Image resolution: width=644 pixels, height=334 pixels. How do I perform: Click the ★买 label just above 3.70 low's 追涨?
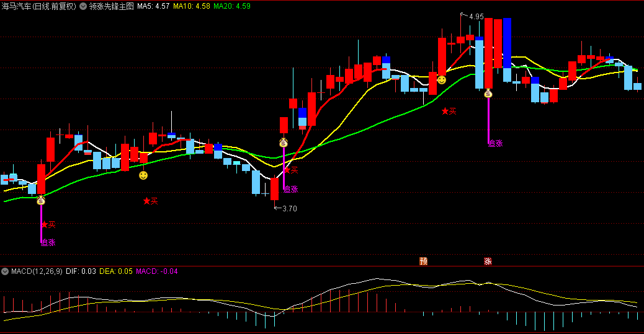291,170
